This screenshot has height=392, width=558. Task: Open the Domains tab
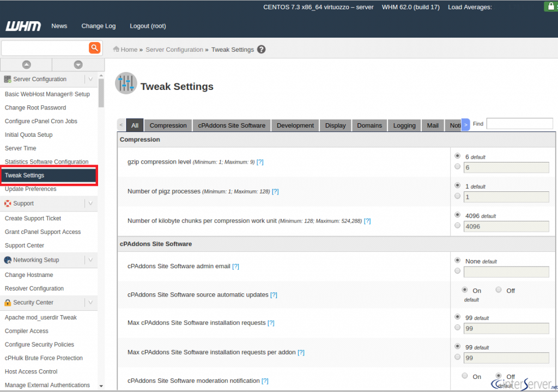[x=369, y=125]
